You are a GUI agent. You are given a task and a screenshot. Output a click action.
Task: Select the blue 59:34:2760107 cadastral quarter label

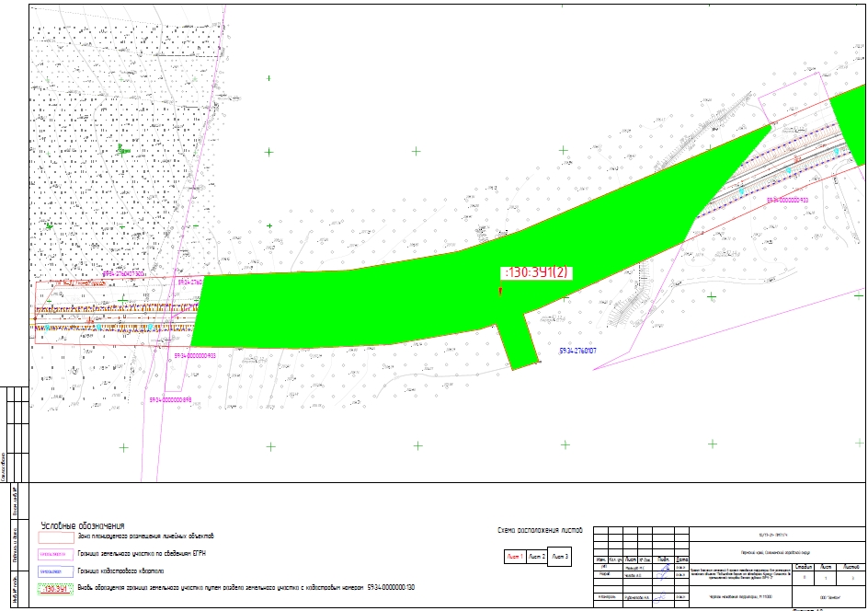coord(577,352)
